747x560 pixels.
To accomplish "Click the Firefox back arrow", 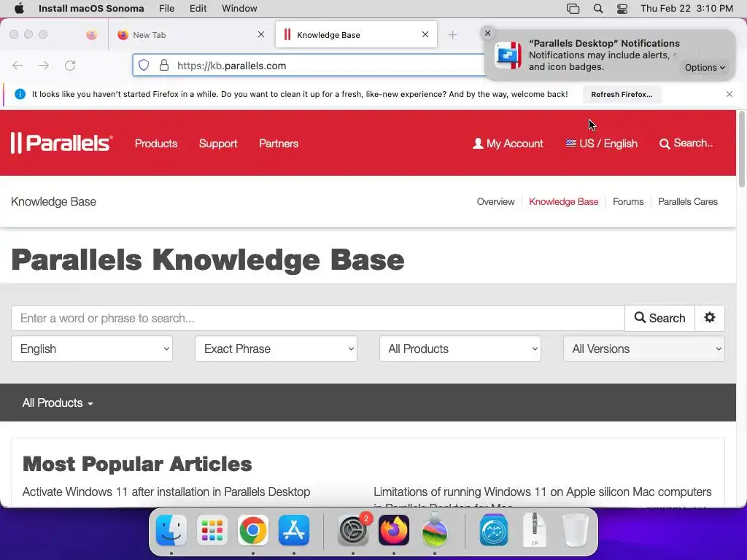I will pyautogui.click(x=18, y=66).
